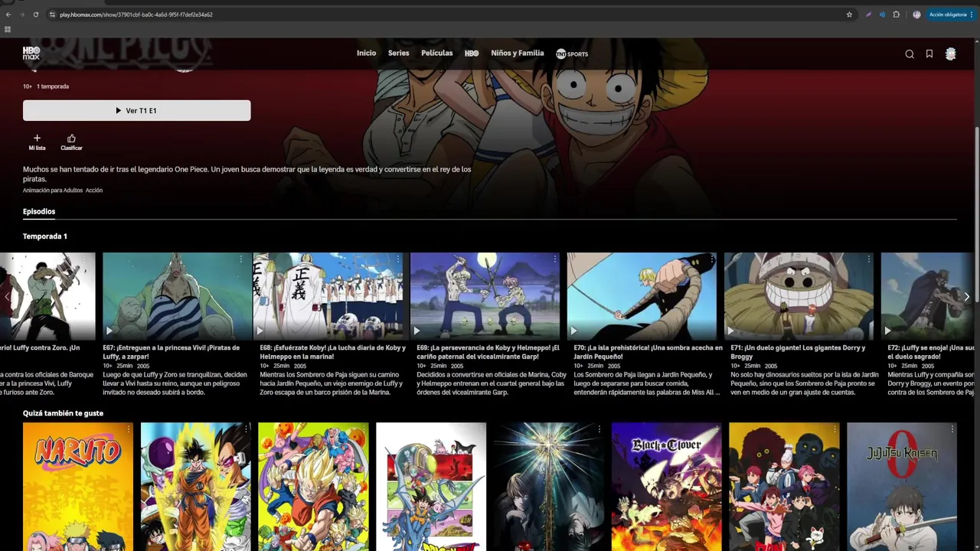Open My Stuff bookmark icon in header

coord(929,54)
